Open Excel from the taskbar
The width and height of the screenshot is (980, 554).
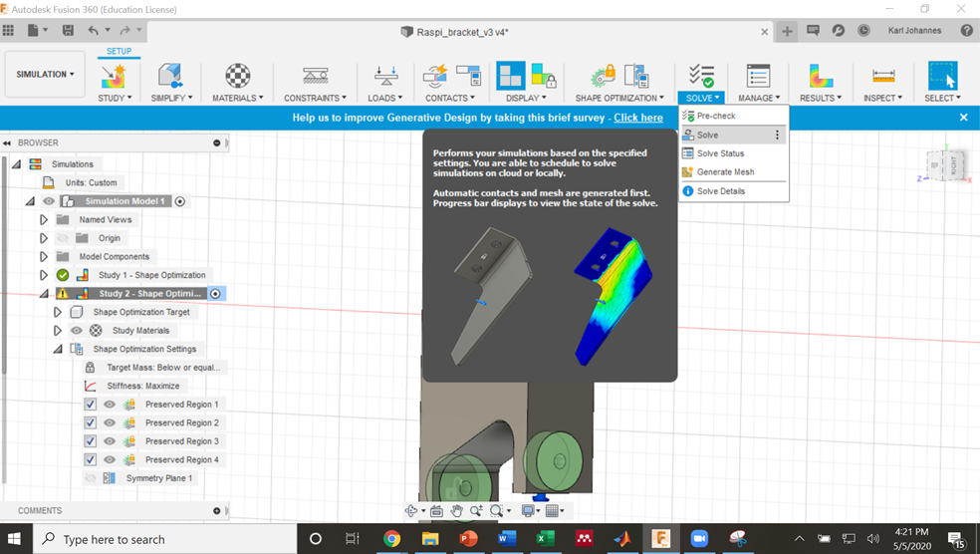[546, 538]
